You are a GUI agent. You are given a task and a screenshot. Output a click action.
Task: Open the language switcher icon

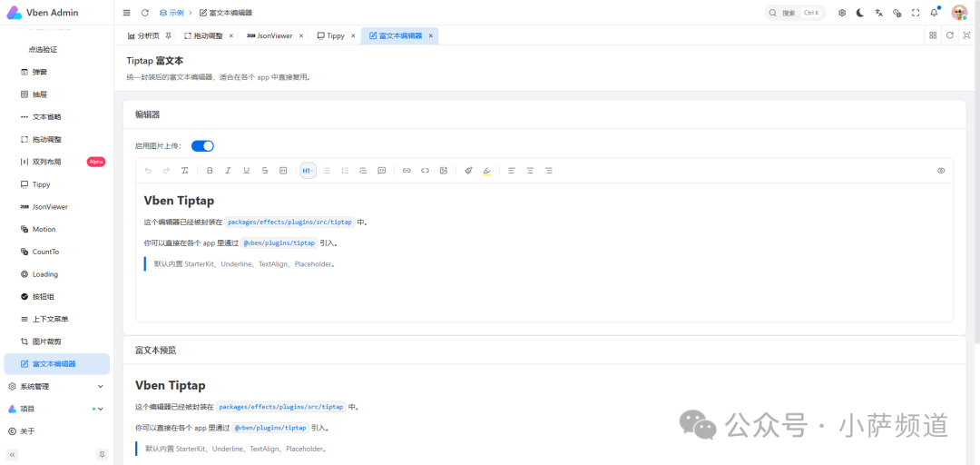[878, 13]
